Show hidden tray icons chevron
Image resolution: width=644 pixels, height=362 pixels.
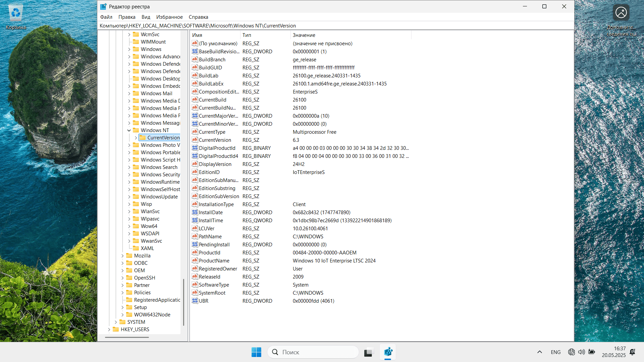pos(539,352)
